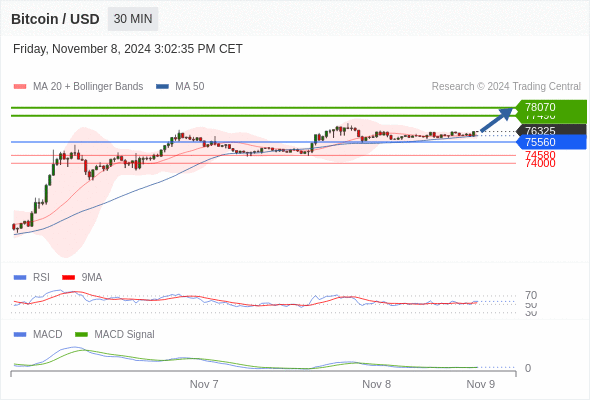The width and height of the screenshot is (590, 400).
Task: Click the Nov 7 date axis label
Action: coord(204,384)
